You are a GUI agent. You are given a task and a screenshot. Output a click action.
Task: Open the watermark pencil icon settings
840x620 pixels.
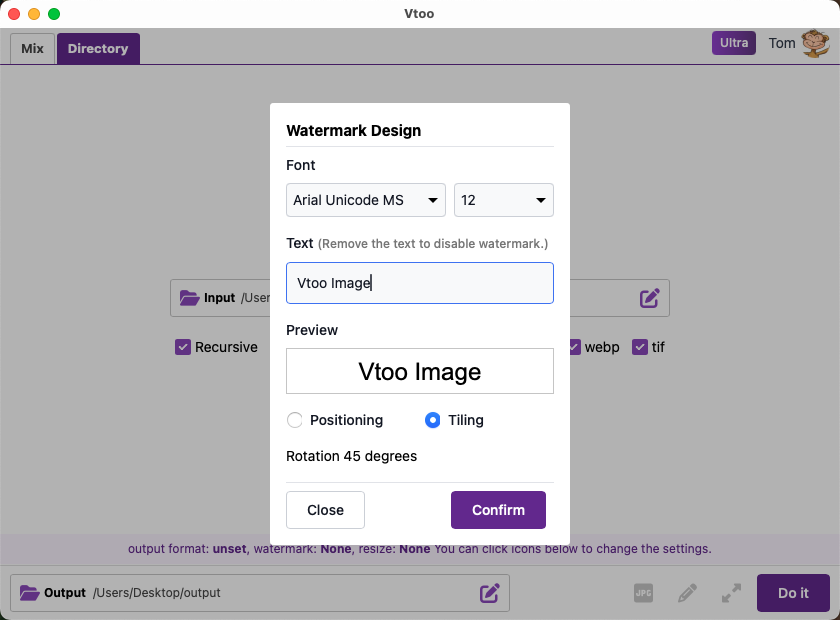pyautogui.click(x=687, y=593)
